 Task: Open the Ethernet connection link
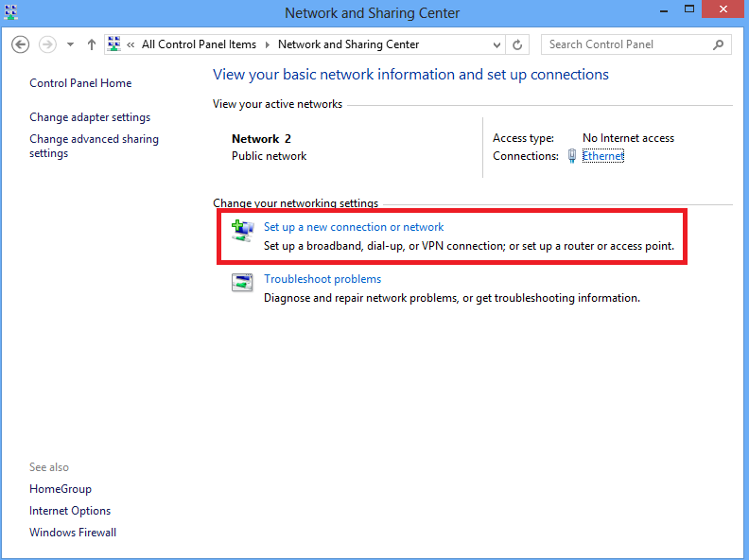coord(602,156)
